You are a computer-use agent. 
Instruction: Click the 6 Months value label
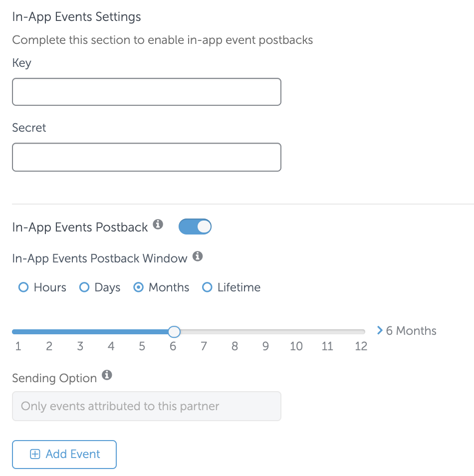pyautogui.click(x=411, y=331)
